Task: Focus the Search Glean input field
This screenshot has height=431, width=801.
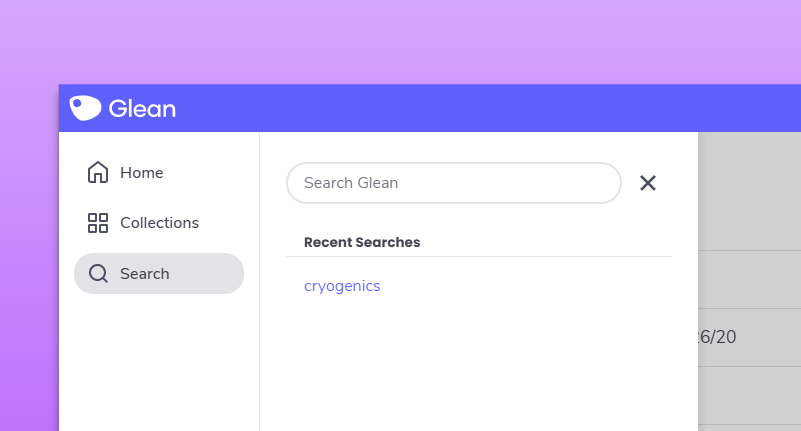Action: (x=454, y=183)
